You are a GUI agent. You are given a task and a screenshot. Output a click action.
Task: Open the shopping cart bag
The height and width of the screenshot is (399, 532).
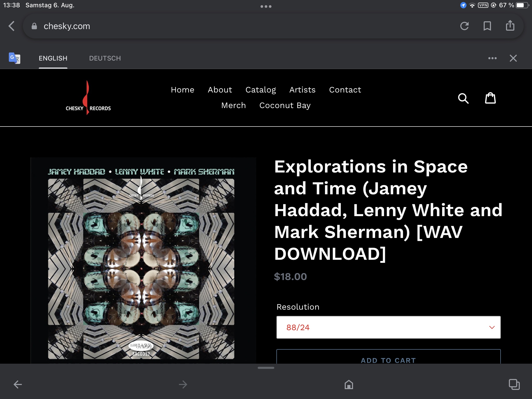click(x=490, y=98)
